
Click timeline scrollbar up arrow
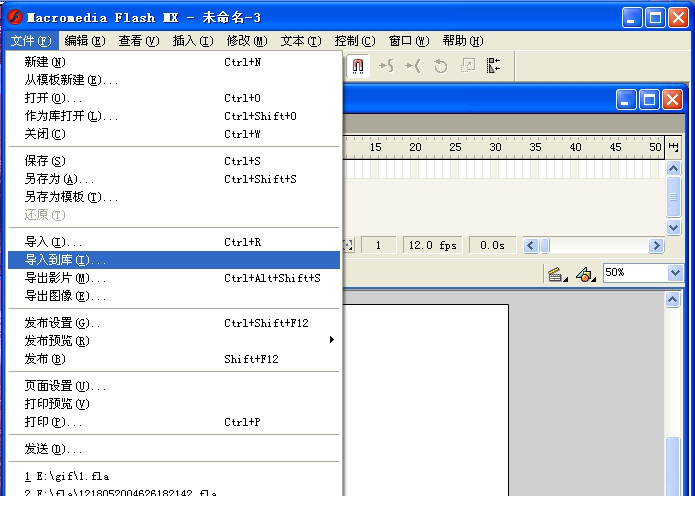(x=673, y=168)
